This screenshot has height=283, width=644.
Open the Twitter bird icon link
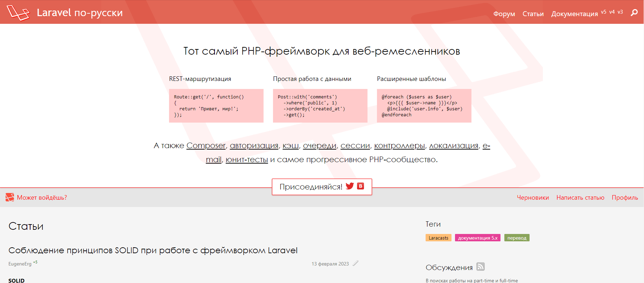point(350,186)
